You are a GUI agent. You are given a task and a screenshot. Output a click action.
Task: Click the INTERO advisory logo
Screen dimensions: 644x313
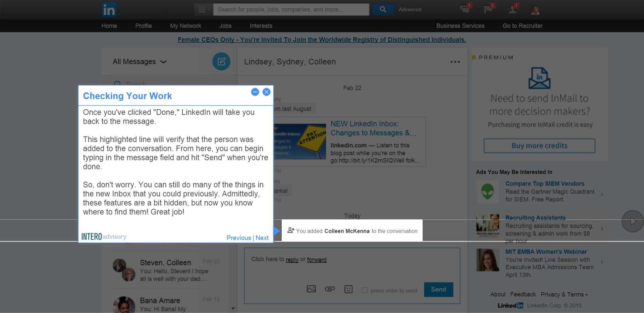(x=104, y=237)
